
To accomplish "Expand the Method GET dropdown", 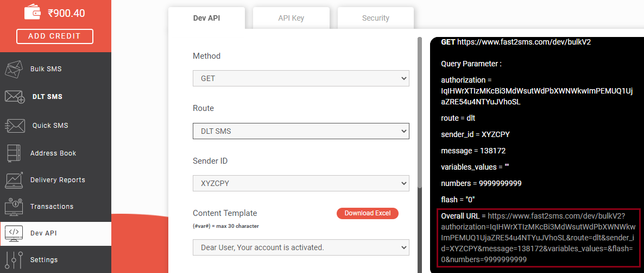I will pos(301,78).
